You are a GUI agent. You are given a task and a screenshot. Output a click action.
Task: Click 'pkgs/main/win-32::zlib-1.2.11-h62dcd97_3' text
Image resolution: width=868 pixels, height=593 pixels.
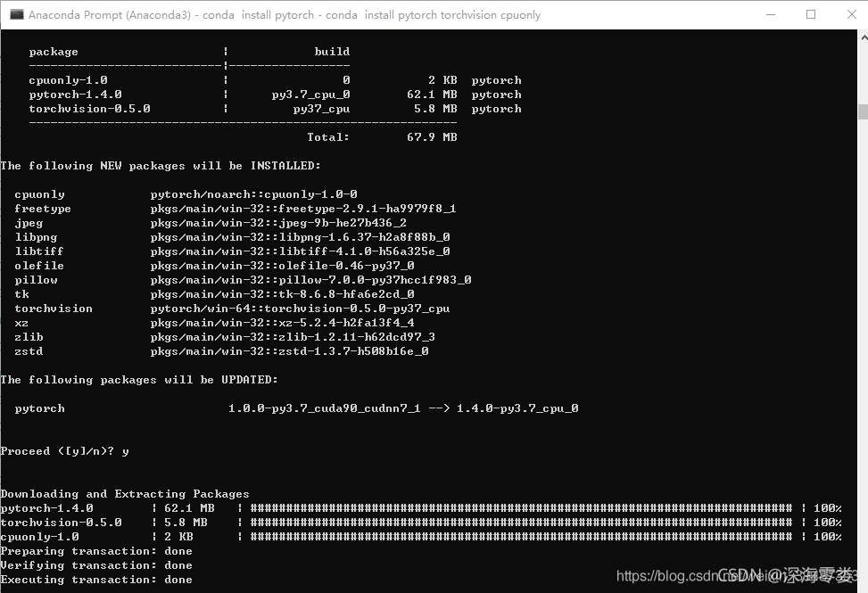point(293,337)
